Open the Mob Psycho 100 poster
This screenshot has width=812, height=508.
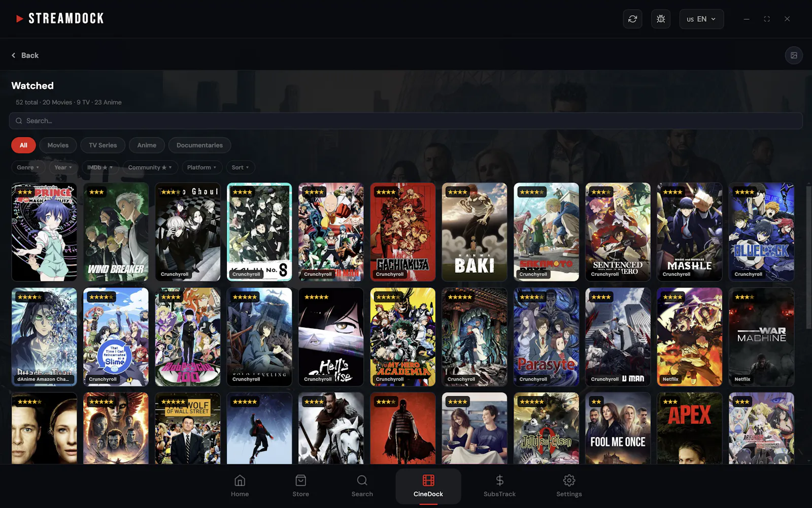point(188,337)
